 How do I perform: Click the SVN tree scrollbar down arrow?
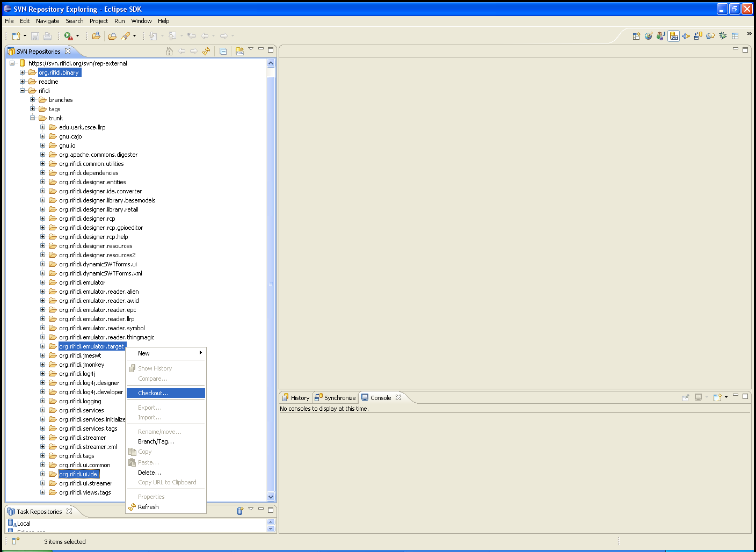click(x=271, y=497)
